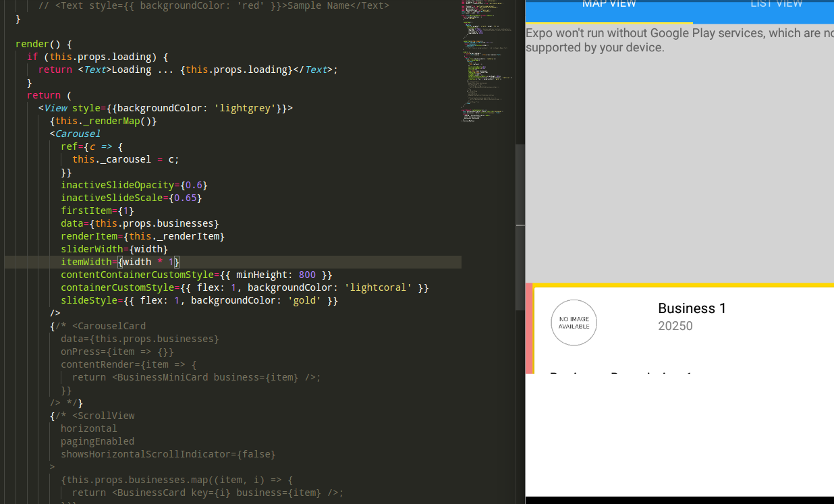Open the Business 1 card
The height and width of the screenshot is (504, 834).
(692, 308)
